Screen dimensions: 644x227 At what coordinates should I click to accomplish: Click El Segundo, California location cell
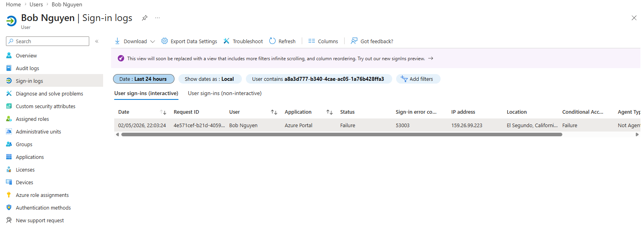[x=532, y=125]
